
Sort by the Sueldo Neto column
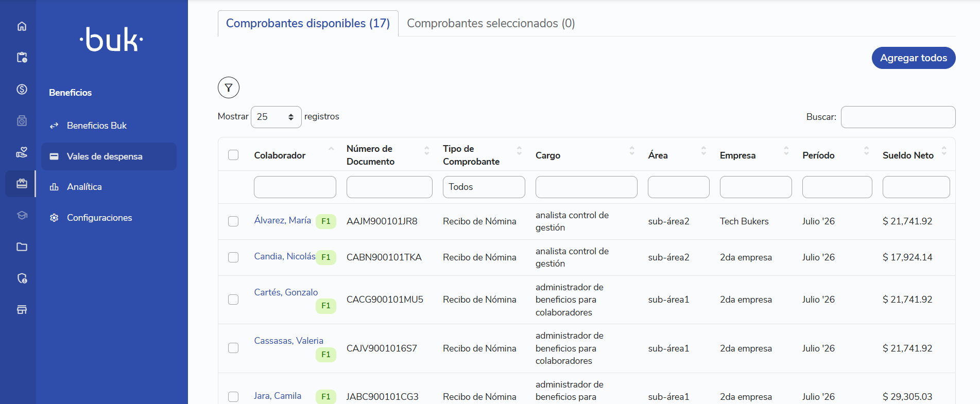tap(915, 155)
